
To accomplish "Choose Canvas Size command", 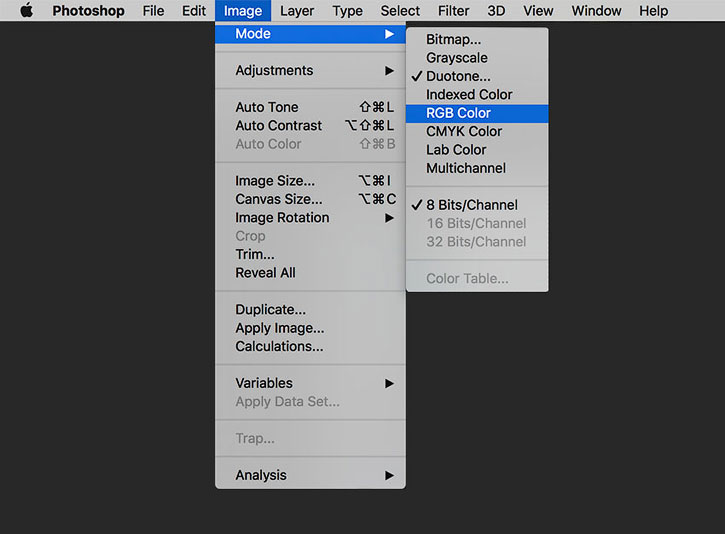I will [x=310, y=199].
